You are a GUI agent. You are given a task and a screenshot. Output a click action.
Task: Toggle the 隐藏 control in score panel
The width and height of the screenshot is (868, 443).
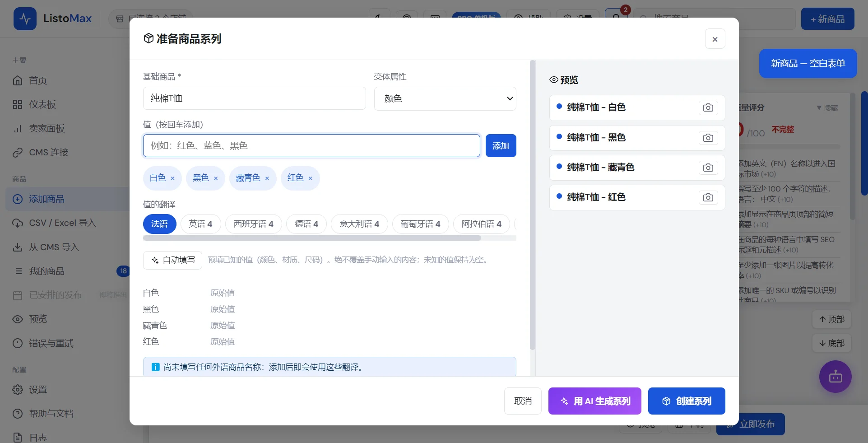click(827, 107)
